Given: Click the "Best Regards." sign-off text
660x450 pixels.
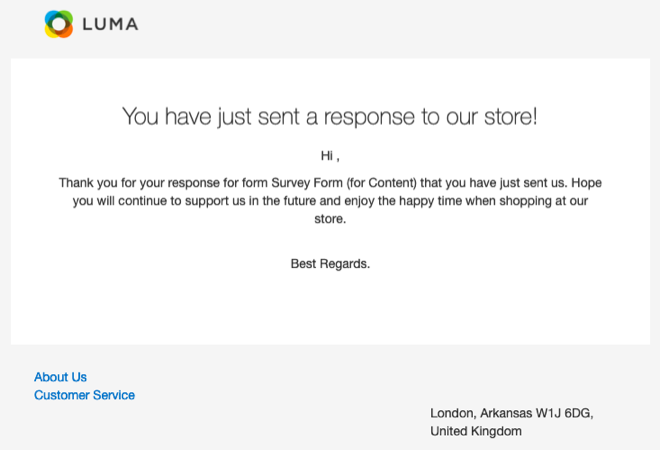Looking at the screenshot, I should tap(330, 264).
